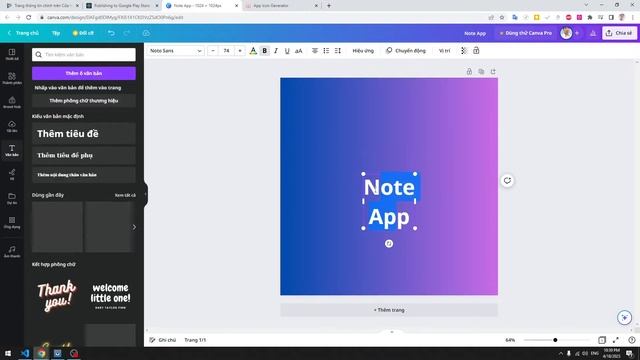640x360 pixels.
Task: Open the Đổi cỡ (Resize) menu
Action: point(83,33)
